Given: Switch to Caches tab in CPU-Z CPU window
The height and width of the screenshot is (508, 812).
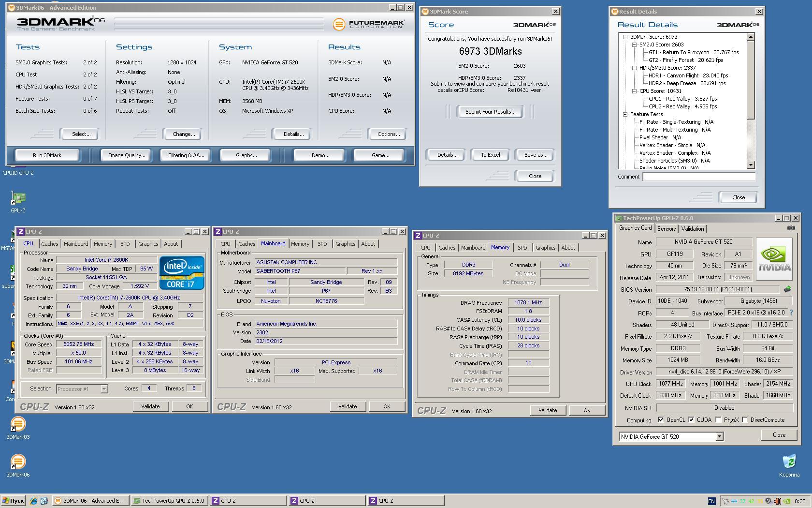Looking at the screenshot, I should [49, 244].
